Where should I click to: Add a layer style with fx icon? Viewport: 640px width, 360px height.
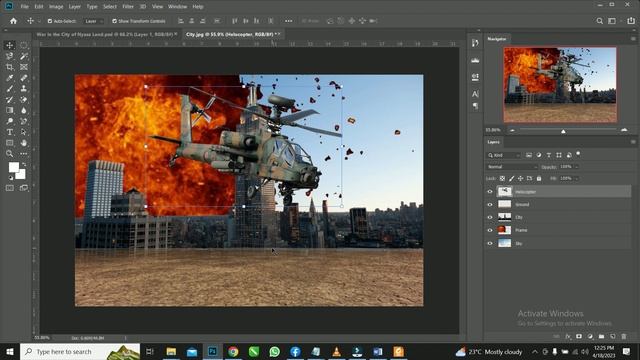point(568,337)
